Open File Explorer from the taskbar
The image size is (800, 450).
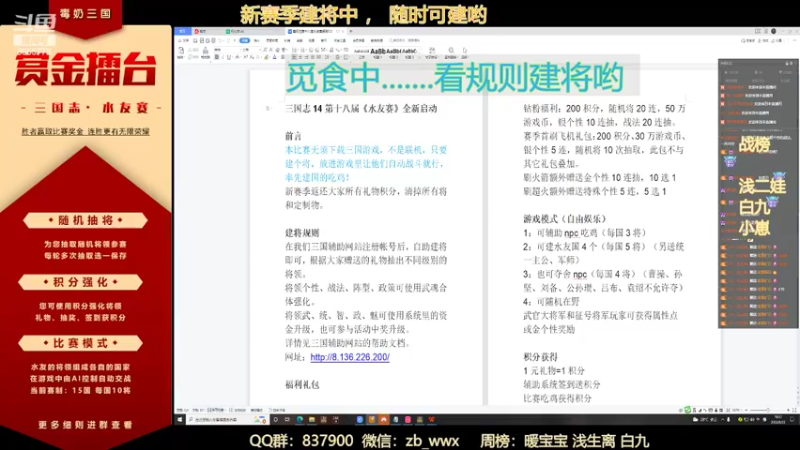tap(312, 419)
